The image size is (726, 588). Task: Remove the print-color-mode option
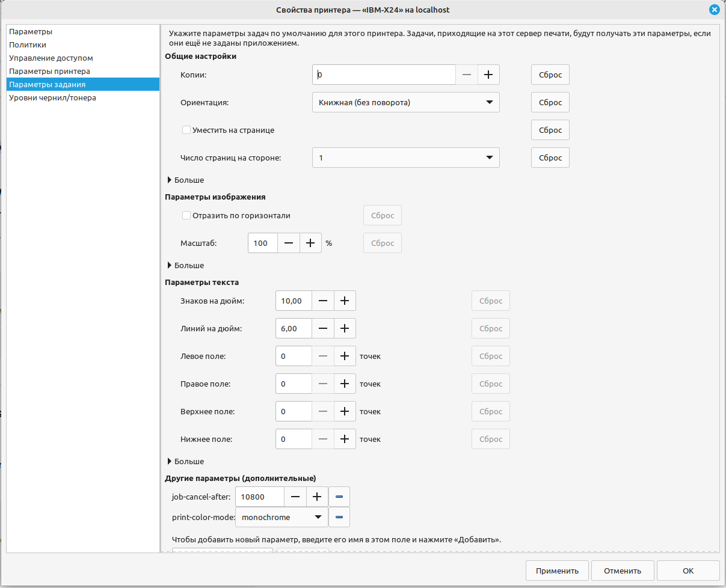[339, 517]
